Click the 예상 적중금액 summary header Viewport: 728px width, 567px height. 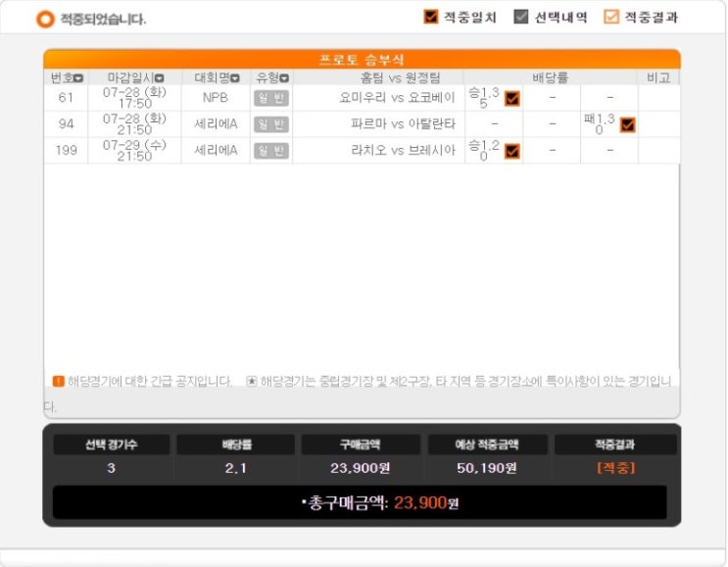[487, 445]
